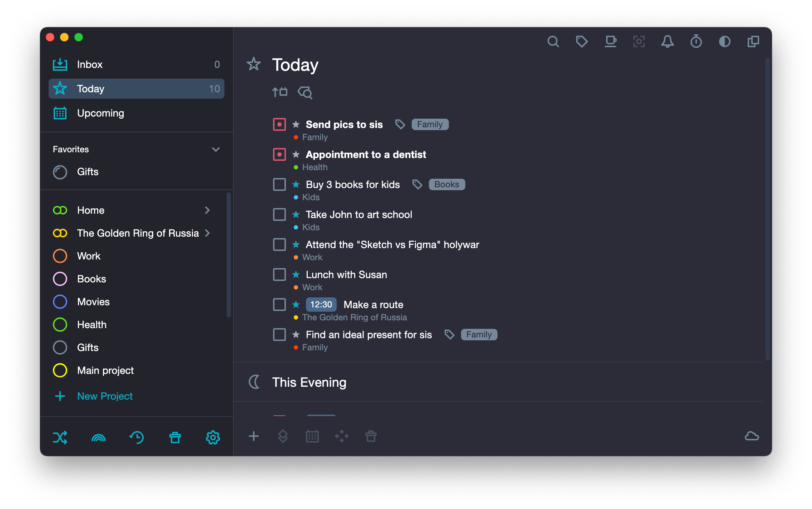
Task: Click the star icon beside Today heading
Action: click(x=254, y=64)
